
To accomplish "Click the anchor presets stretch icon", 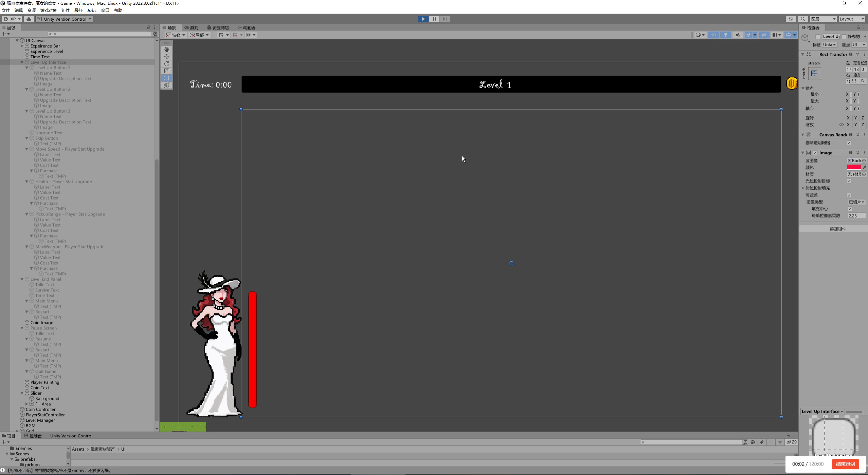I will pos(814,73).
